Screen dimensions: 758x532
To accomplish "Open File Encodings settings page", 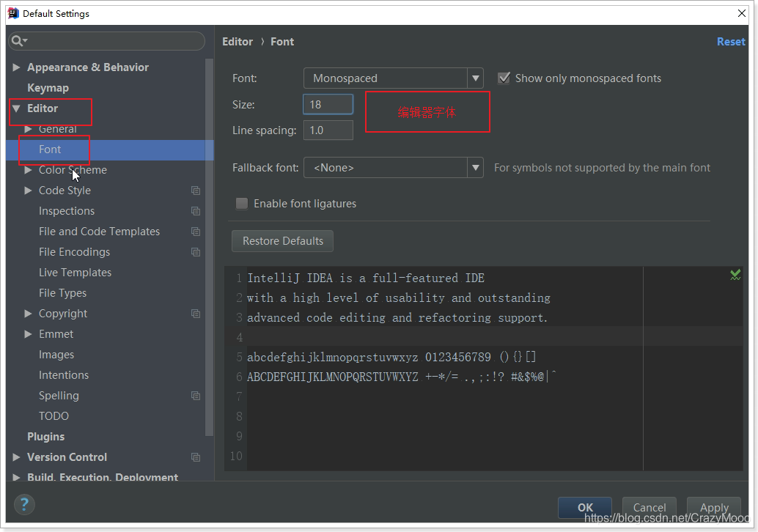I will coord(75,252).
